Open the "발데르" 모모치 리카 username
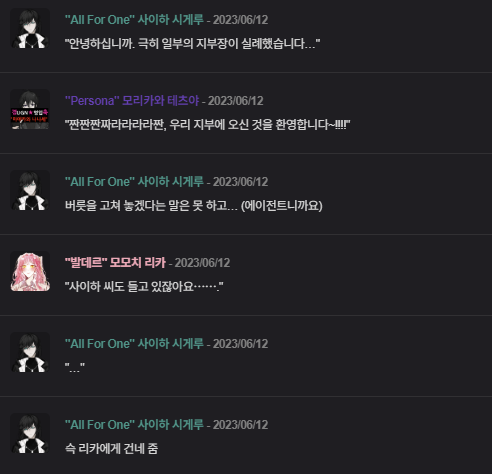Screen dimensions: 492x474 (115, 262)
